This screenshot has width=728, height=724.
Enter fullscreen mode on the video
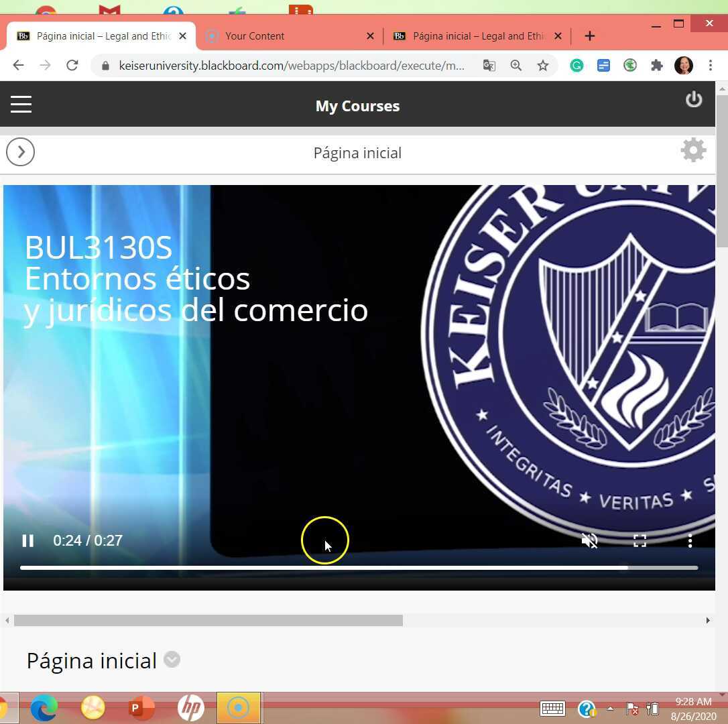pos(640,540)
